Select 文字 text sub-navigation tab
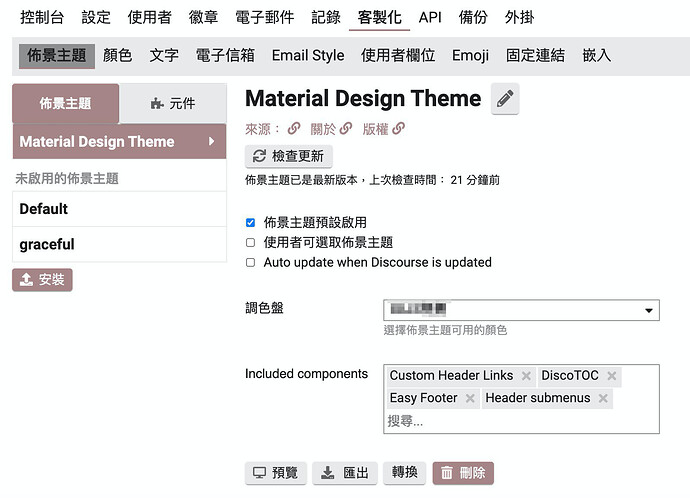690x498 pixels. (x=164, y=56)
